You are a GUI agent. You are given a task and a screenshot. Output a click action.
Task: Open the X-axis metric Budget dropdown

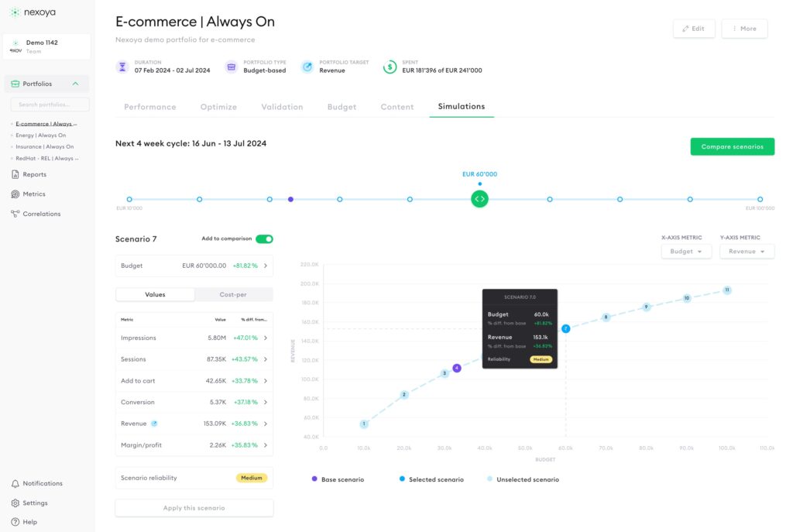tap(686, 251)
